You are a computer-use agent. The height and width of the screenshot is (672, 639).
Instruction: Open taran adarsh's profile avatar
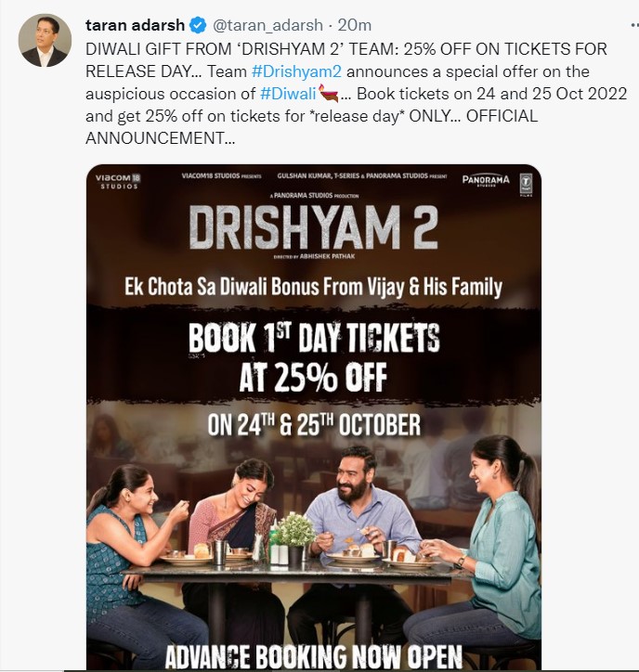pos(45,40)
